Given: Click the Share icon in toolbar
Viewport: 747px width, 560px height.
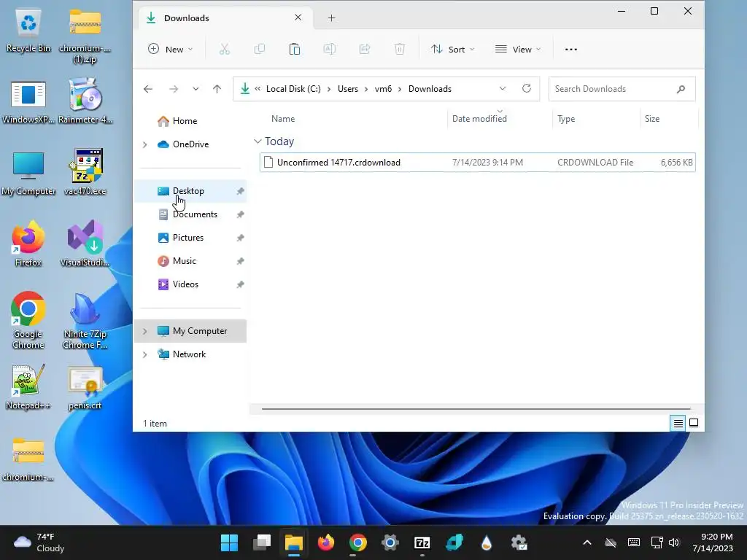Looking at the screenshot, I should click(x=365, y=49).
